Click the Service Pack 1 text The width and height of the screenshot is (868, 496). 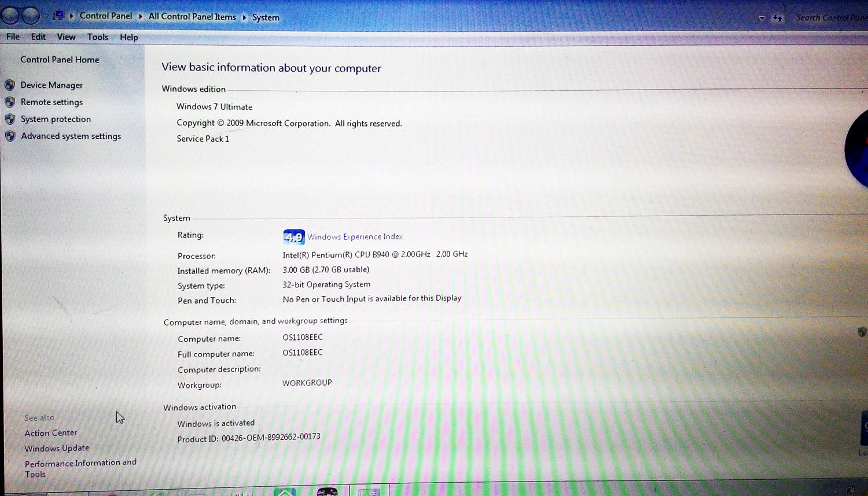203,139
